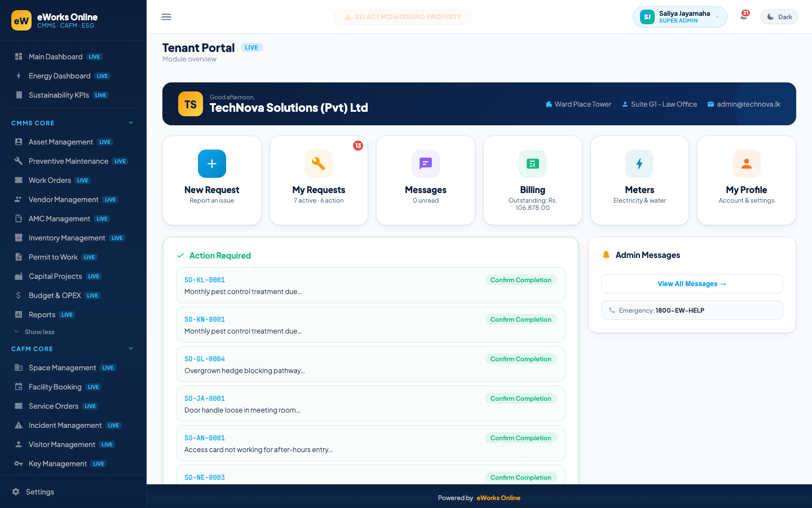Click Overgrown hedge blocking pathway text
The width and height of the screenshot is (812, 508).
245,371
